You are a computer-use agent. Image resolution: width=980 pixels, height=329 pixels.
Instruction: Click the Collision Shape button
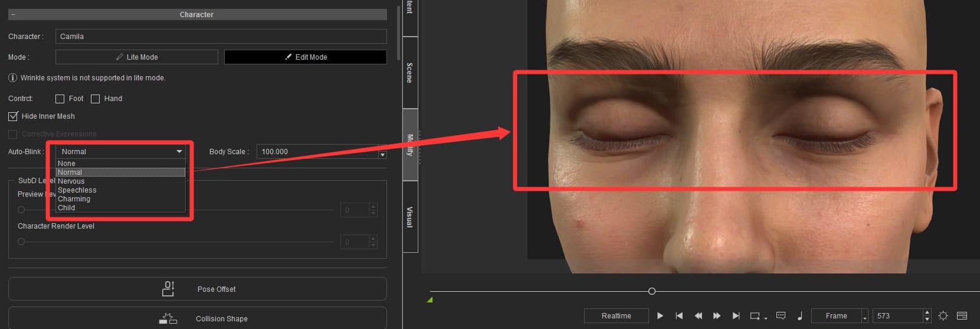pos(198,318)
